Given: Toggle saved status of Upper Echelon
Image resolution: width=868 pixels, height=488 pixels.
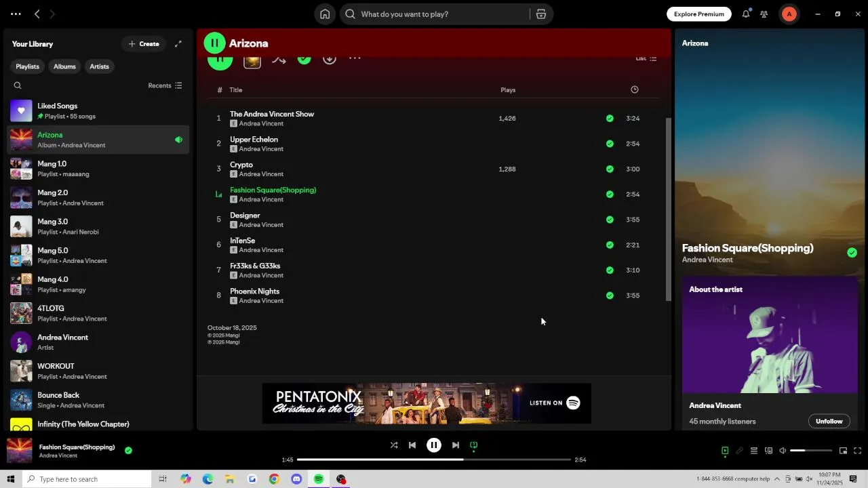Looking at the screenshot, I should [610, 144].
